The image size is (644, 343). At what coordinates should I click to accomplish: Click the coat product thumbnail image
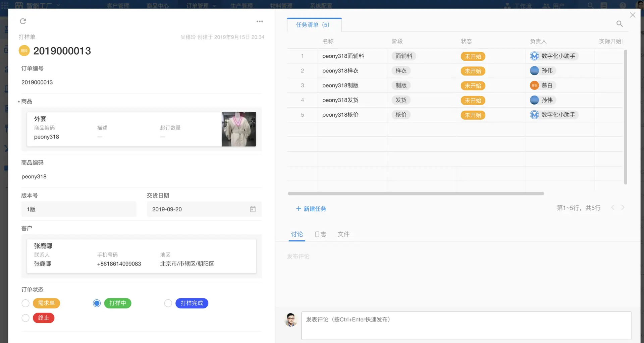pos(238,129)
